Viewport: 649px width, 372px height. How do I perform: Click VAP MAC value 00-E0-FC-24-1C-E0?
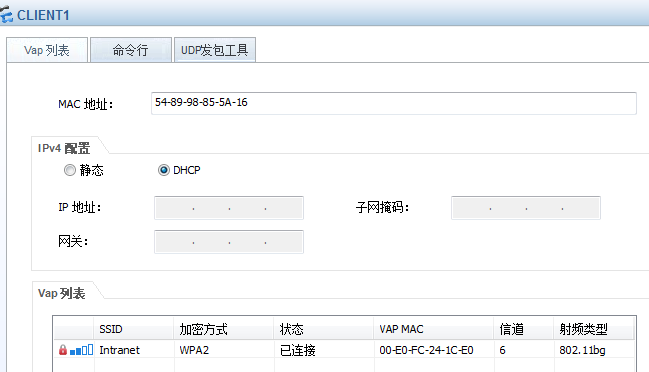pyautogui.click(x=426, y=350)
